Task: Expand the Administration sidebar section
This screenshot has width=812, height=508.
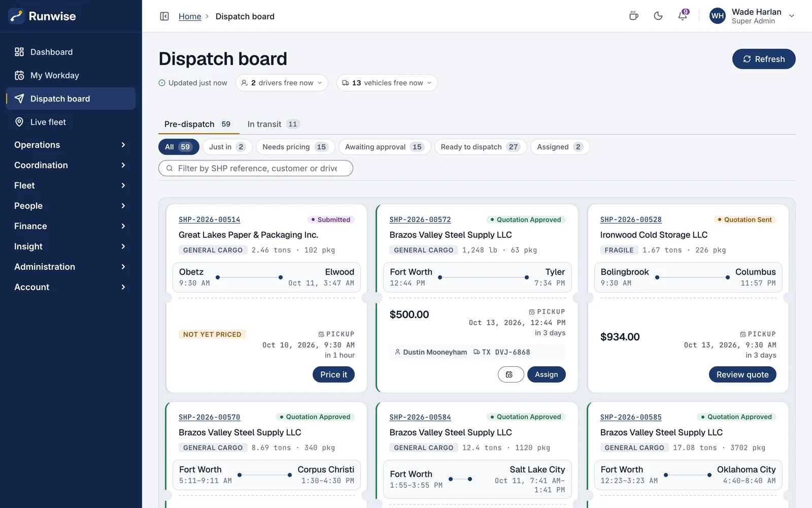Action: pyautogui.click(x=71, y=267)
